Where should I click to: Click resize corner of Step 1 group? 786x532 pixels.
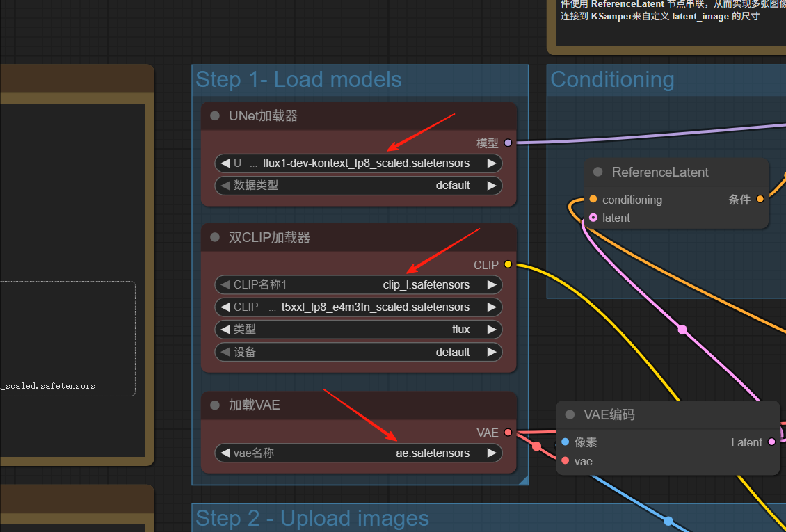point(523,480)
